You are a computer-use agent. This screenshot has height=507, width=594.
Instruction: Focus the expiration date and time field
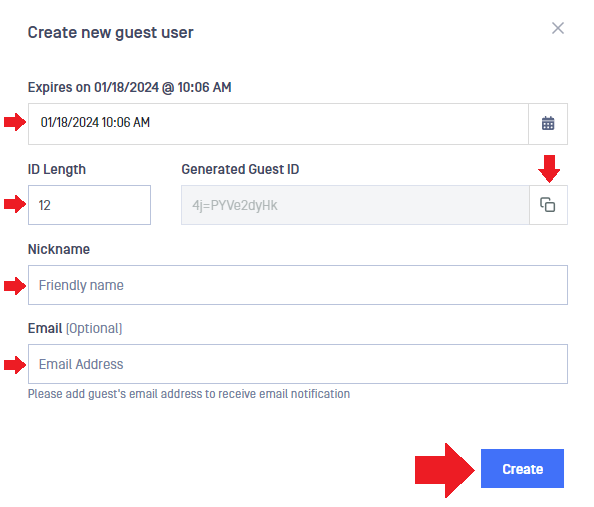pyautogui.click(x=278, y=124)
